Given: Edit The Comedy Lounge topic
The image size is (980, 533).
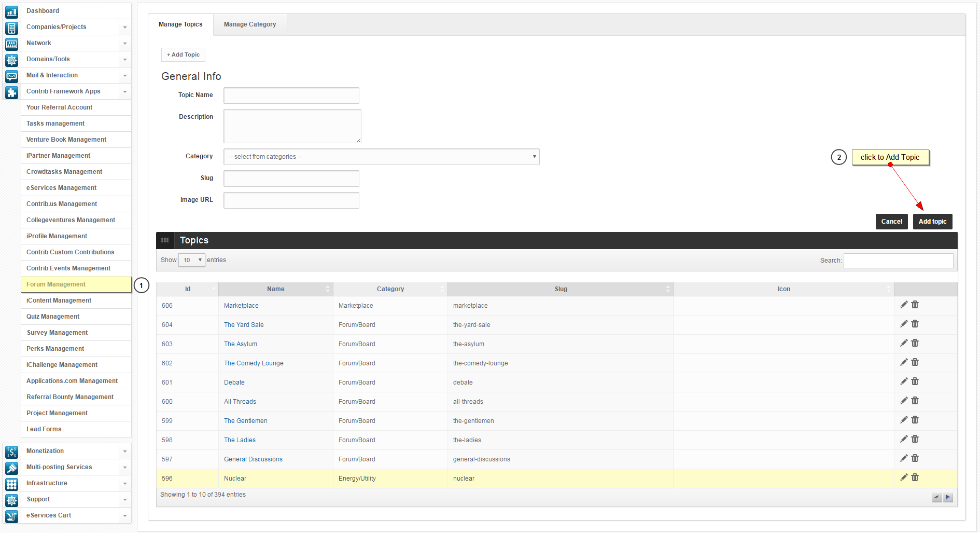Looking at the screenshot, I should (x=904, y=362).
